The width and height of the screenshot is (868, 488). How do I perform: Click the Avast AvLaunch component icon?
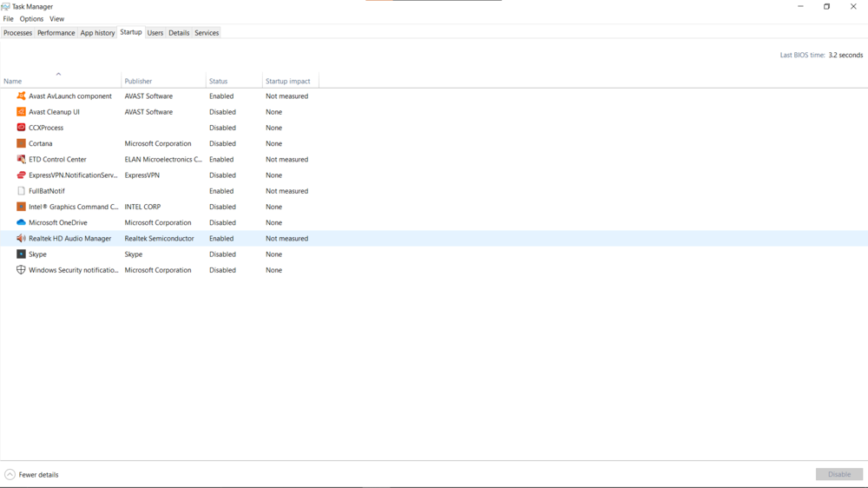coord(21,96)
